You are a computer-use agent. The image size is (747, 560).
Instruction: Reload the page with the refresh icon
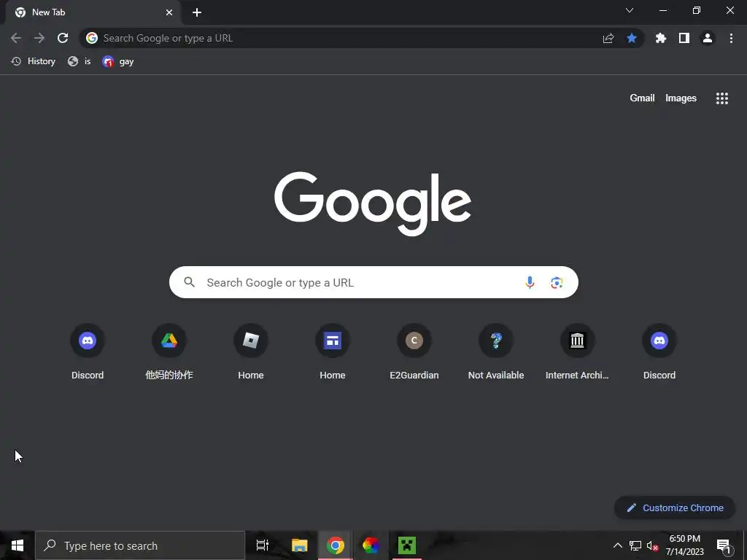pyautogui.click(x=63, y=38)
